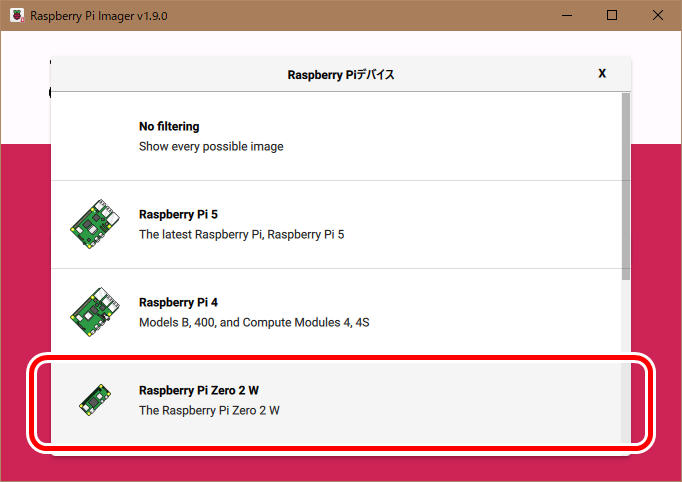This screenshot has width=682, height=482.
Task: Click the Raspberry Pi 4 board icon
Action: pos(91,312)
